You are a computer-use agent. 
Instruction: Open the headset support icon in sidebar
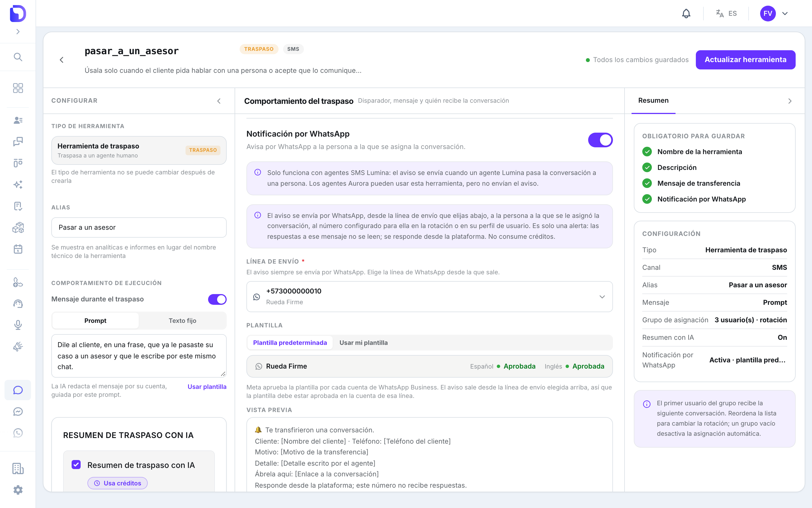pos(18,304)
